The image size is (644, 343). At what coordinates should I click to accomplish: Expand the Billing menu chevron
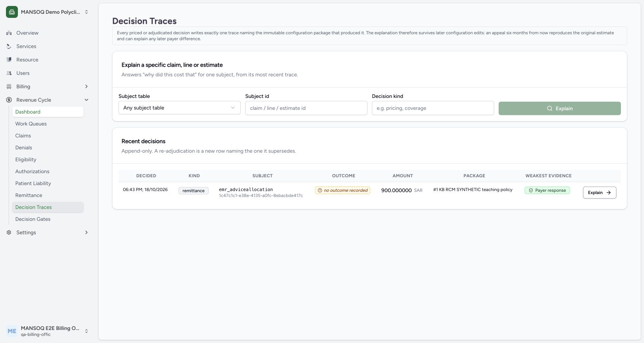pos(86,86)
